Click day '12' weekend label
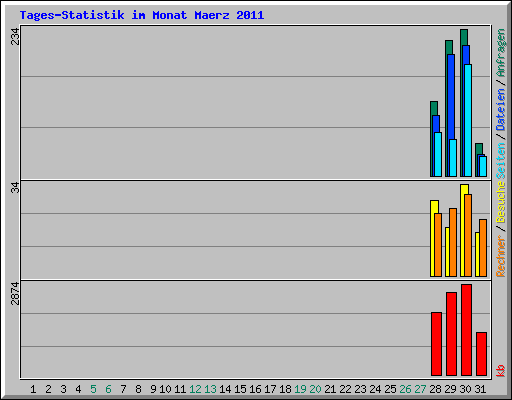The width and height of the screenshot is (512, 400). 195,389
